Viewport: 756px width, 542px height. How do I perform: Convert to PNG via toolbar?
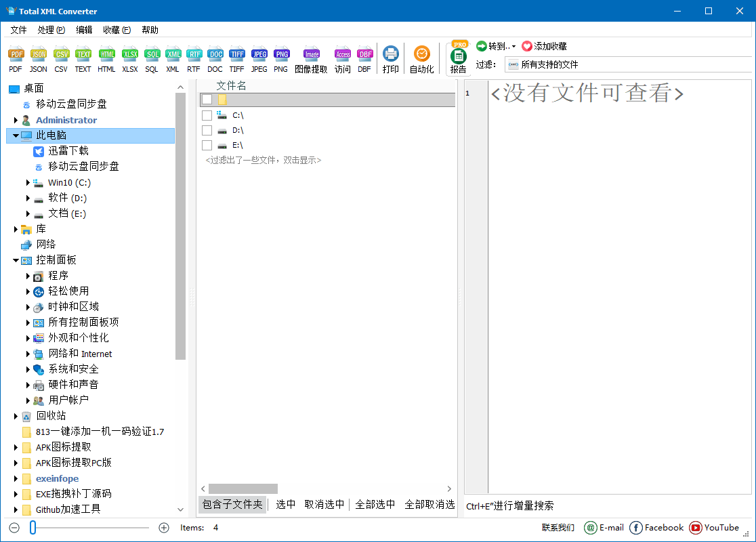coord(281,60)
